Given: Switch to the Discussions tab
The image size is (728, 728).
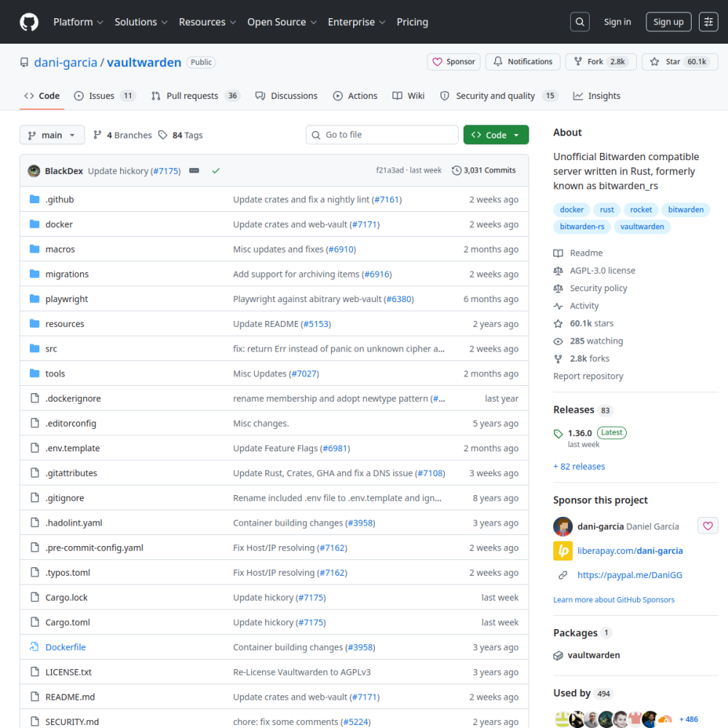Looking at the screenshot, I should click(286, 95).
